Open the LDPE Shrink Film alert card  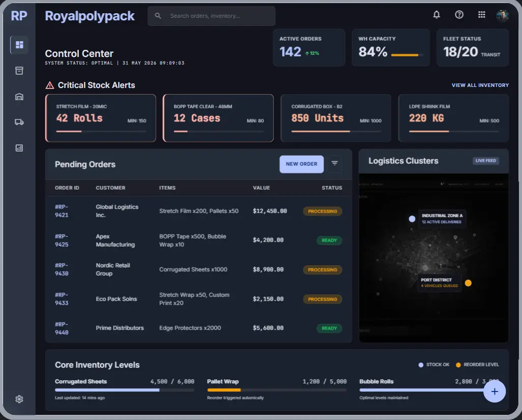click(453, 118)
